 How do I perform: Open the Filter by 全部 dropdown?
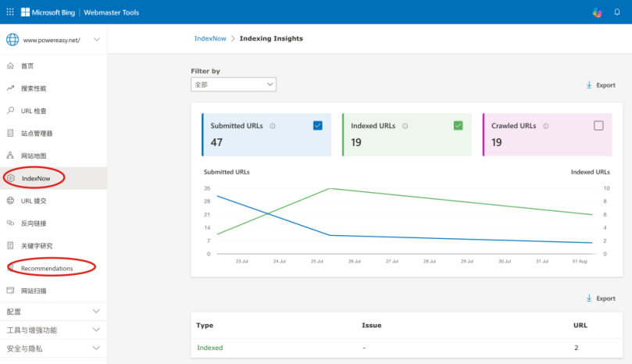[x=234, y=84]
